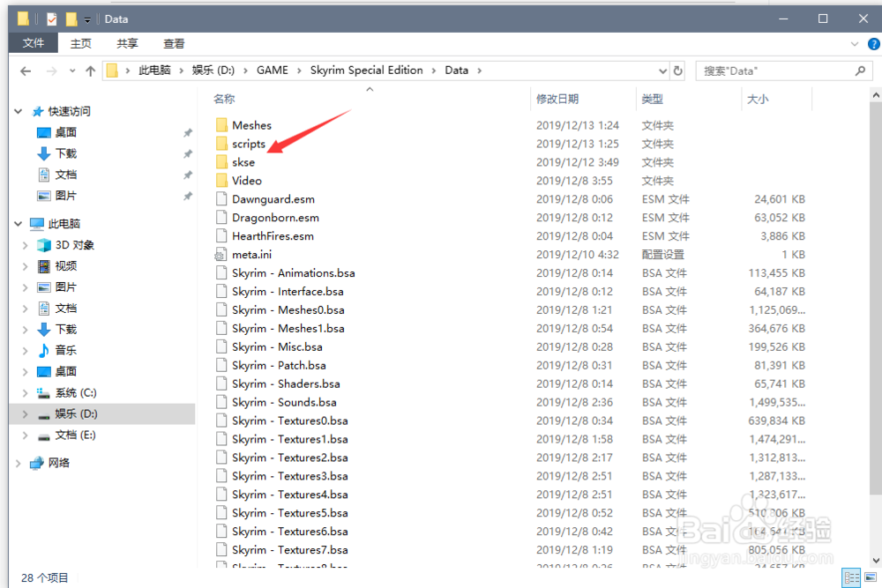882x588 pixels.
Task: Click New Folder quick access icon
Action: click(71, 19)
